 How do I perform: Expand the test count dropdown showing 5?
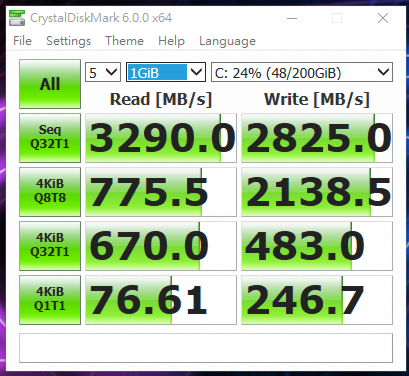pyautogui.click(x=103, y=72)
